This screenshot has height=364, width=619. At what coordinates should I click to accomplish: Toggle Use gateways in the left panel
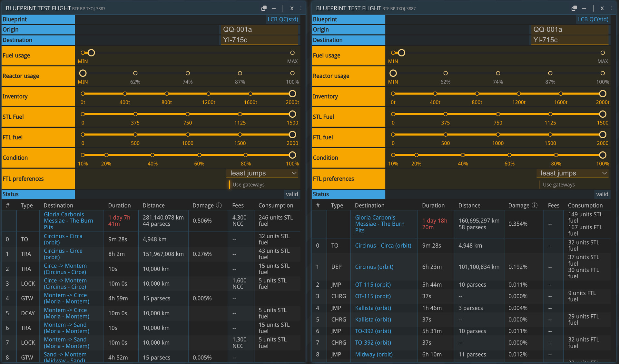coord(249,184)
